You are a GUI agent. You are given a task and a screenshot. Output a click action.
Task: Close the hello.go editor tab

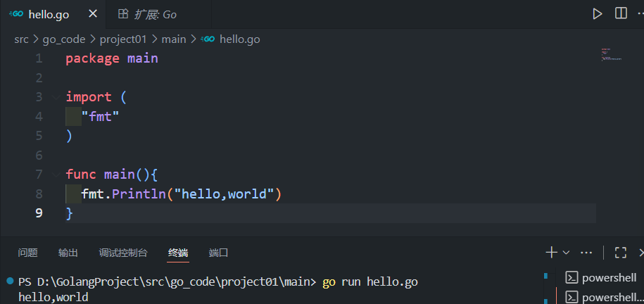(93, 15)
